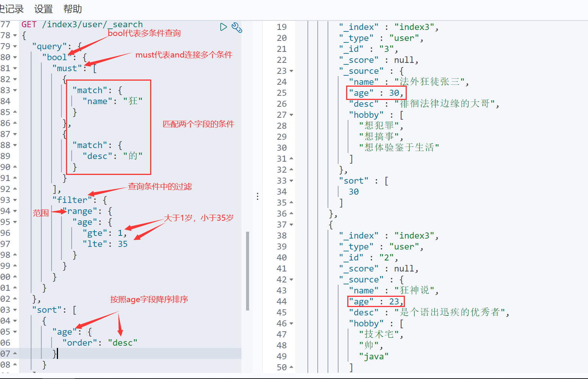
Task: Collapse the "sort" array in the request editor
Action: click(x=15, y=310)
